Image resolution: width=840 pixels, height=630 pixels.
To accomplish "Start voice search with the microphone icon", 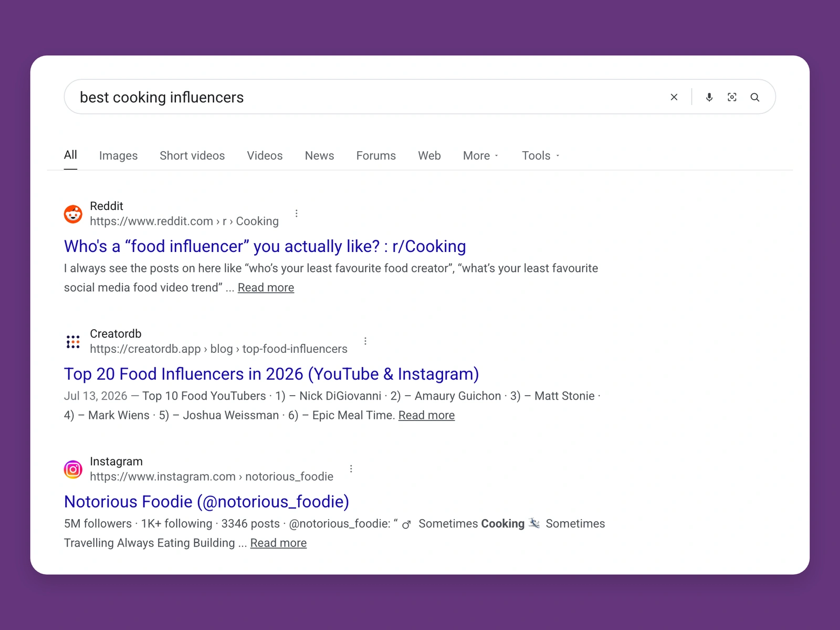I will coord(709,97).
